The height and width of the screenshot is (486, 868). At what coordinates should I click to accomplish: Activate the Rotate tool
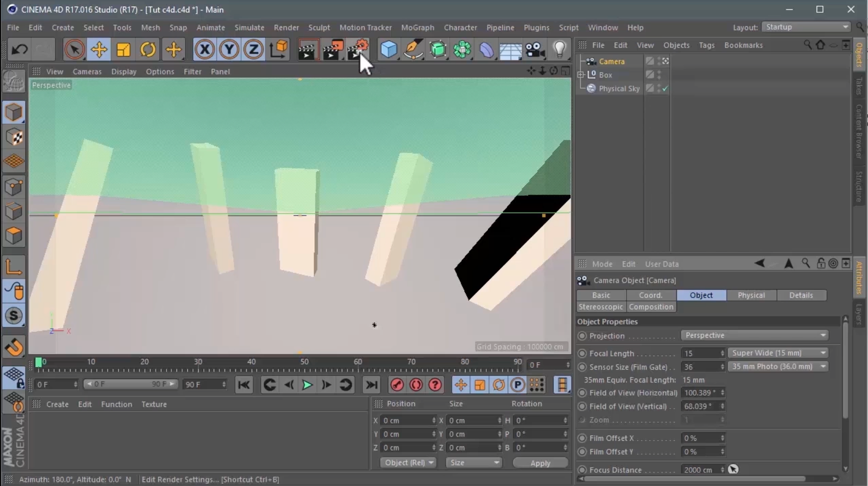(148, 49)
